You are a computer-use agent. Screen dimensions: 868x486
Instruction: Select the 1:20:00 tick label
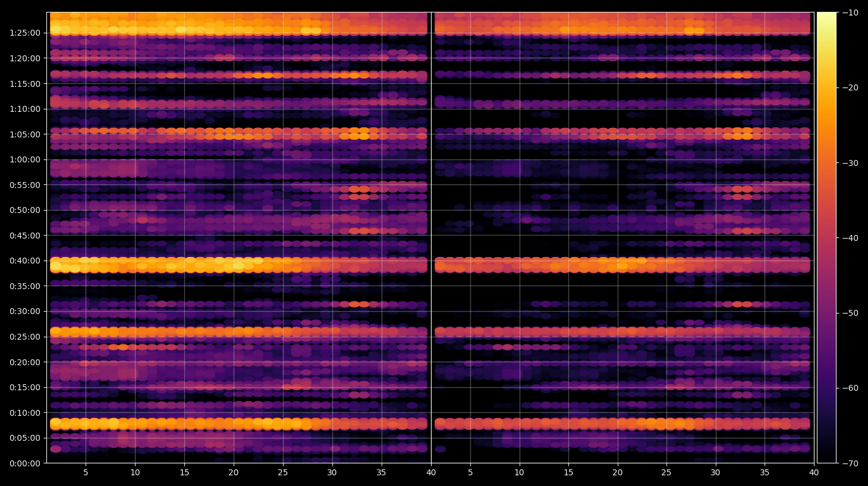point(25,58)
